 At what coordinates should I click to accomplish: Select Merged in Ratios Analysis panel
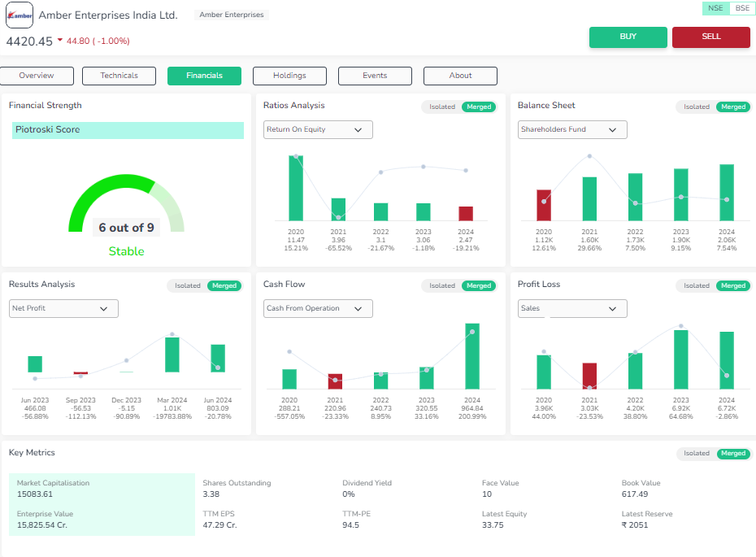pyautogui.click(x=479, y=107)
